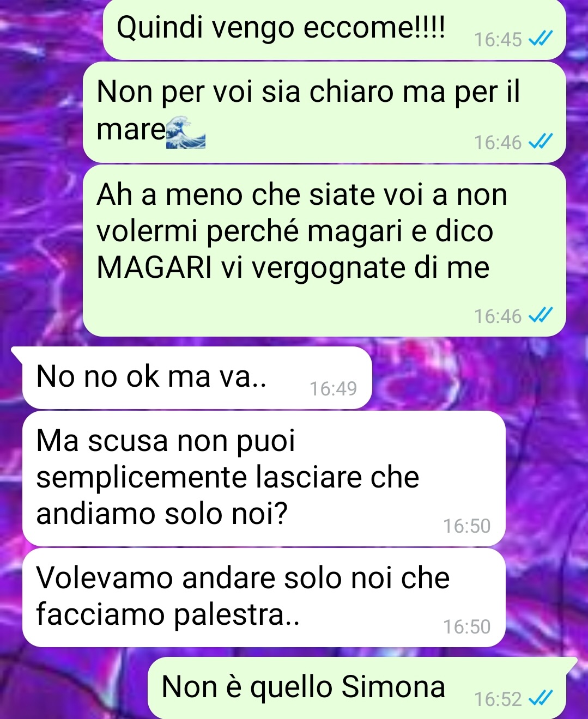Screen dimensions: 588x719
Task: Select the 'Quindi vengo eccome!!!!' message
Action: pyautogui.click(x=335, y=29)
